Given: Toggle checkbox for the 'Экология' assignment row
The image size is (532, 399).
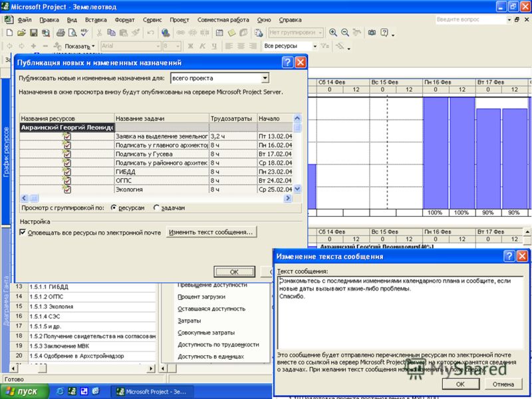Looking at the screenshot, I should point(67,190).
